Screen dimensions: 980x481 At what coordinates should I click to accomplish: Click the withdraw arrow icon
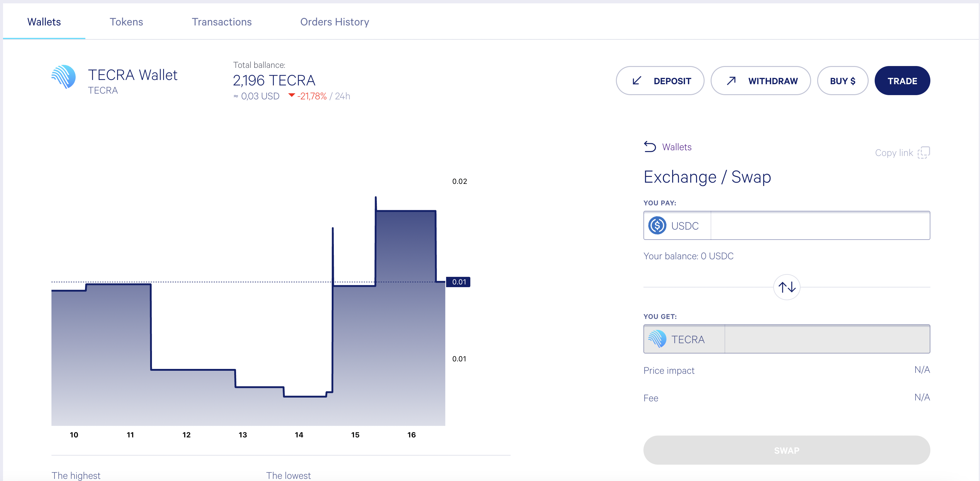pos(731,81)
